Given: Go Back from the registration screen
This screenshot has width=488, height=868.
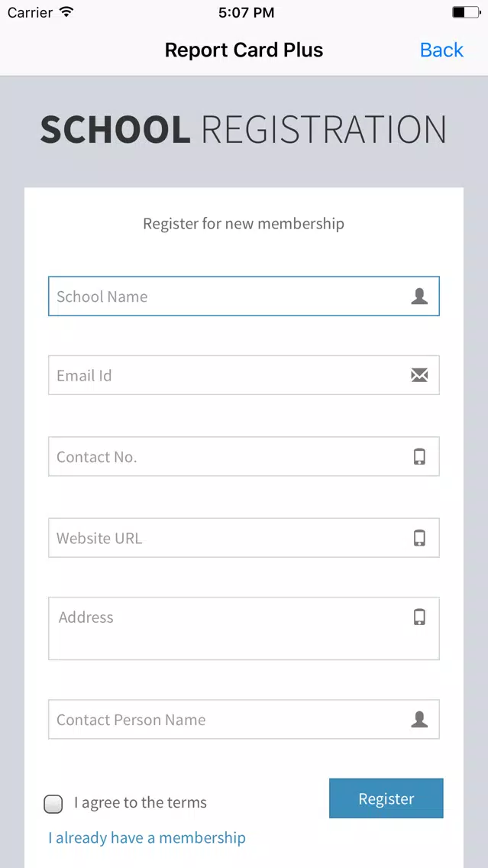Looking at the screenshot, I should pos(441,50).
